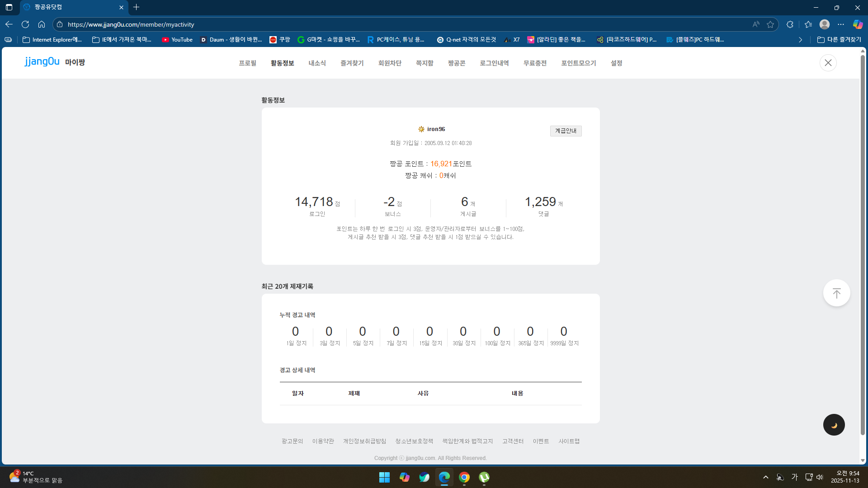Viewport: 868px width, 488px height.
Task: Open the Edge settings three-dots menu
Action: tap(841, 24)
